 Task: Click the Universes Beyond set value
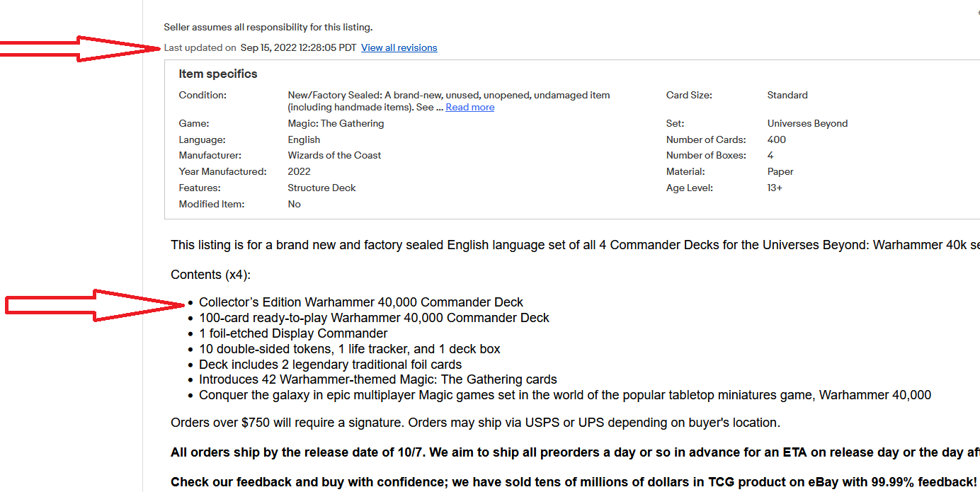click(807, 124)
